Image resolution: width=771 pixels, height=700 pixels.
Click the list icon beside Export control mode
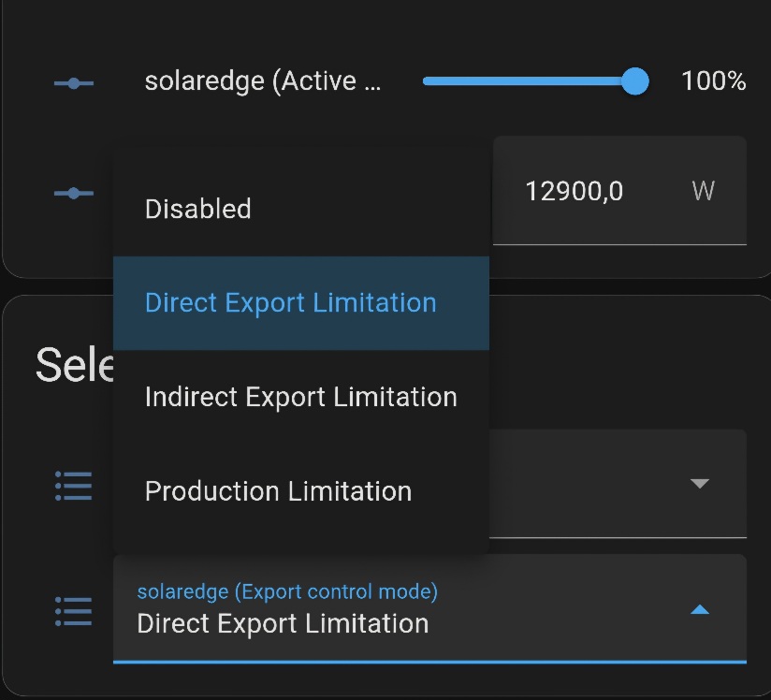(x=74, y=611)
